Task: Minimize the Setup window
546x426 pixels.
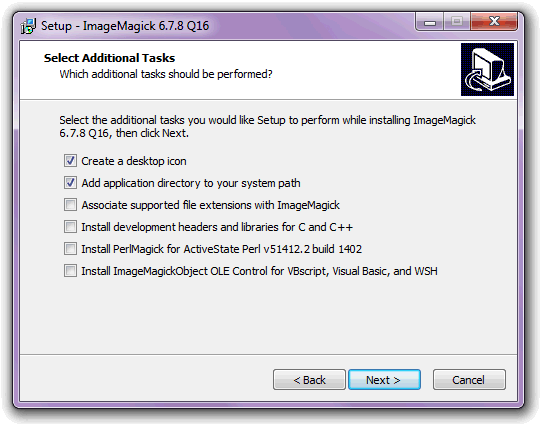Action: [x=430, y=22]
